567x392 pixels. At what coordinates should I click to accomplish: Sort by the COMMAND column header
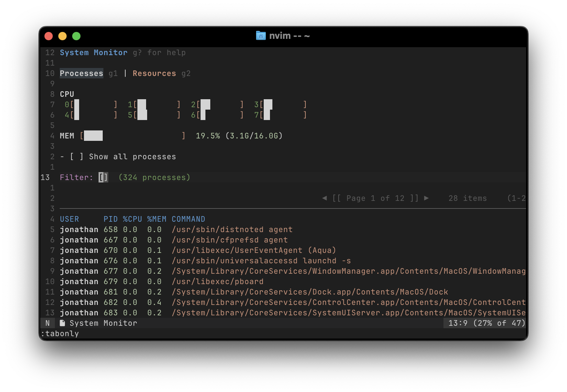pos(188,219)
